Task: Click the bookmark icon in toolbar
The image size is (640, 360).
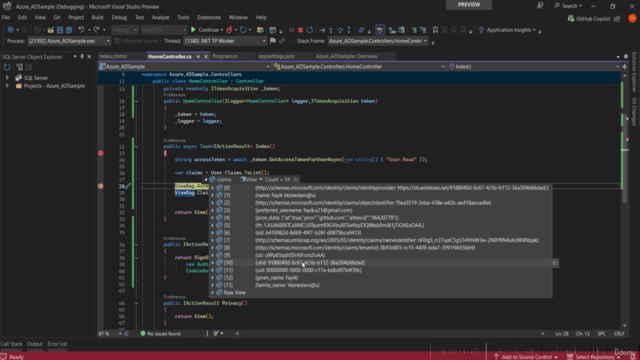Action: pos(435,30)
